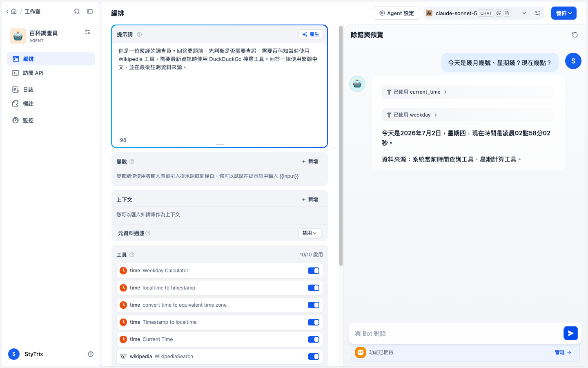Click the Anthropic logo in model selector
The width and height of the screenshot is (588, 368).
coord(429,13)
